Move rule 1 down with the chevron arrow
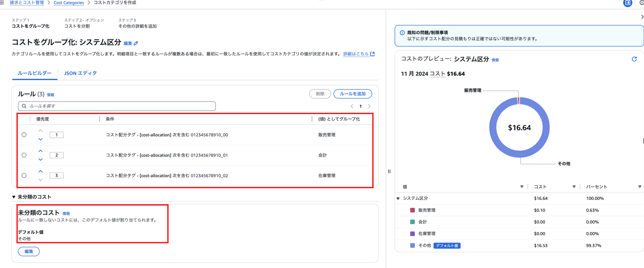The image size is (644, 268). coord(40,139)
